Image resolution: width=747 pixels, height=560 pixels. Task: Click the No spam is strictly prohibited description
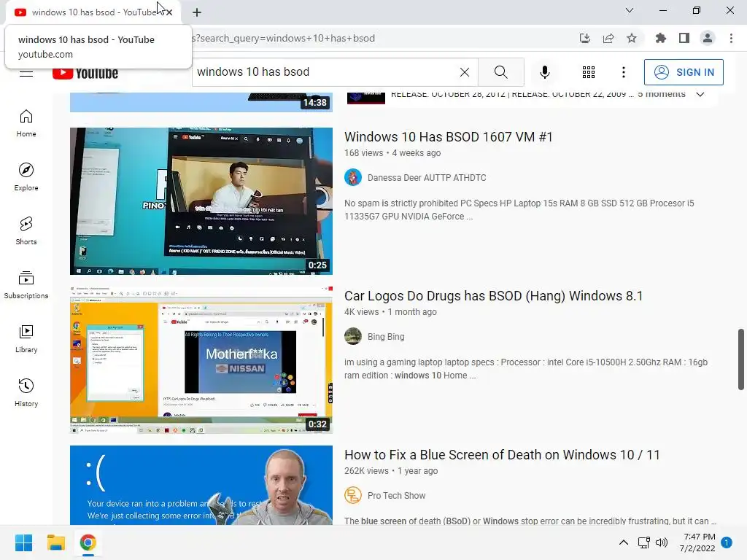(519, 209)
